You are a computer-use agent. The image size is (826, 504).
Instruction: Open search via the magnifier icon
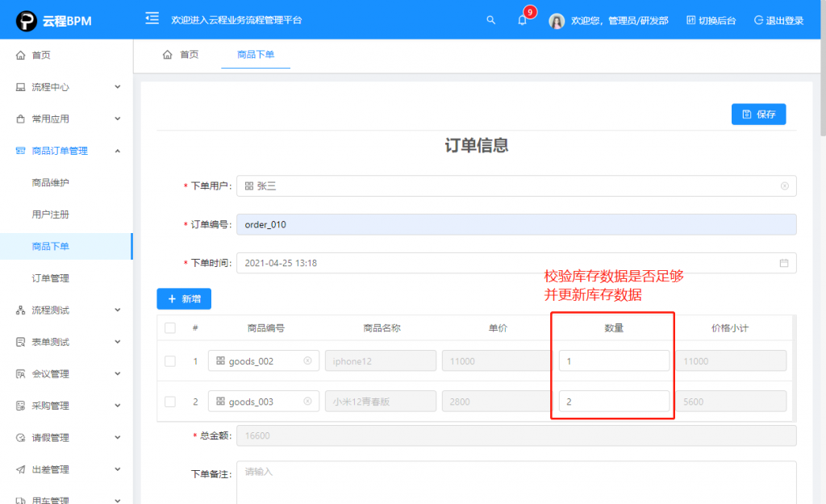[x=491, y=20]
